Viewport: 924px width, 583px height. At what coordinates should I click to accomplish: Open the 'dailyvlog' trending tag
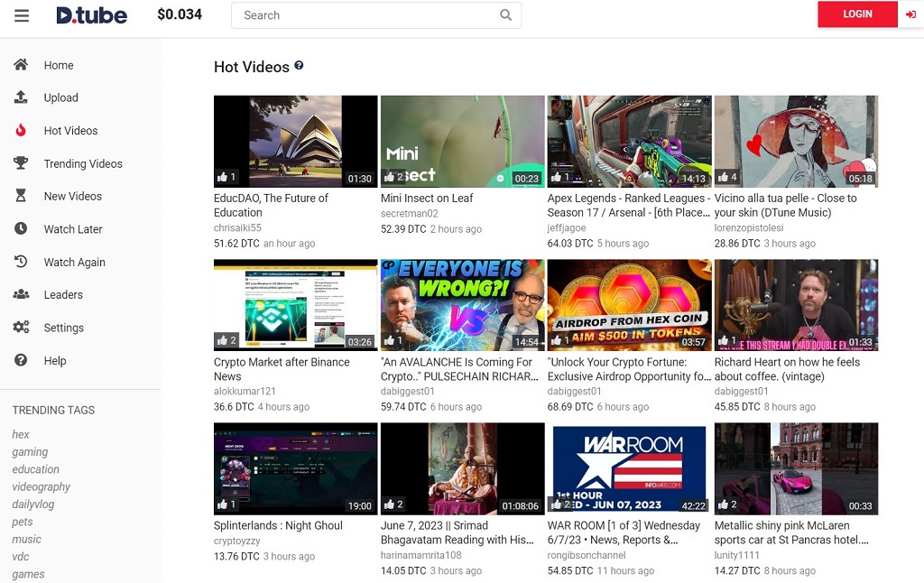tap(33, 504)
